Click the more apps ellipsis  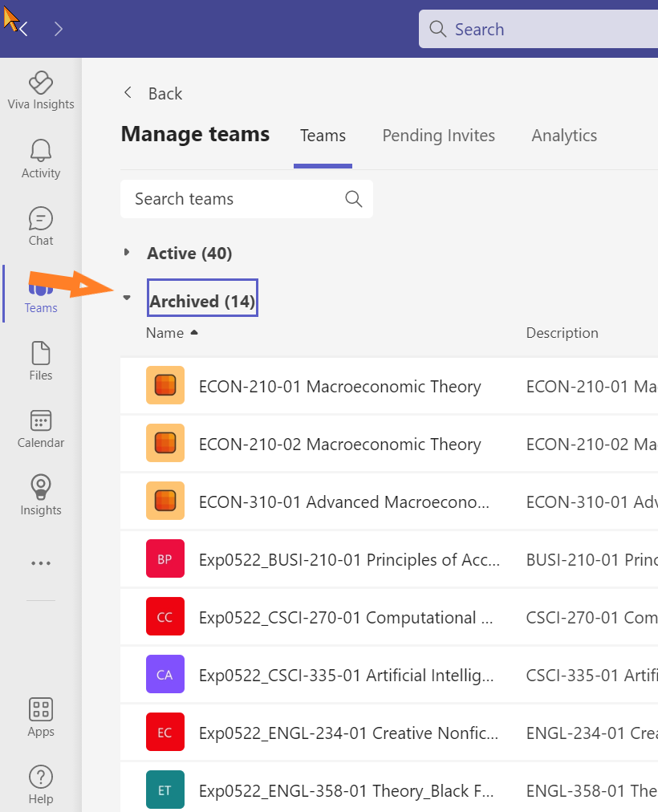click(41, 563)
